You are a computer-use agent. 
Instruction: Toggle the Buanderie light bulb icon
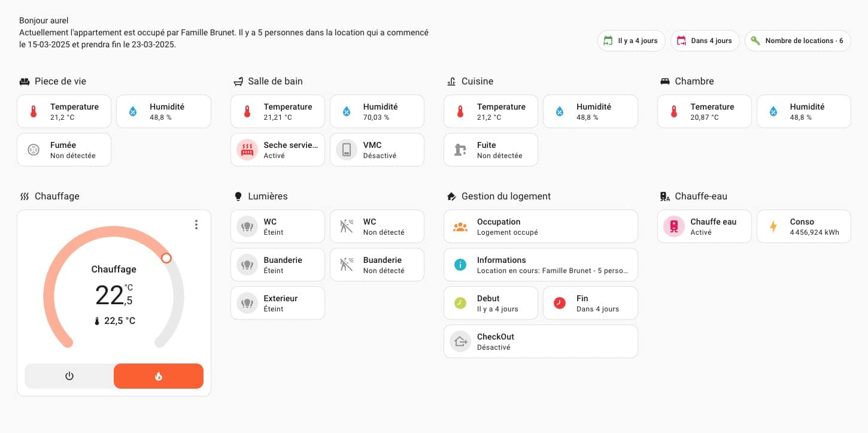point(247,265)
